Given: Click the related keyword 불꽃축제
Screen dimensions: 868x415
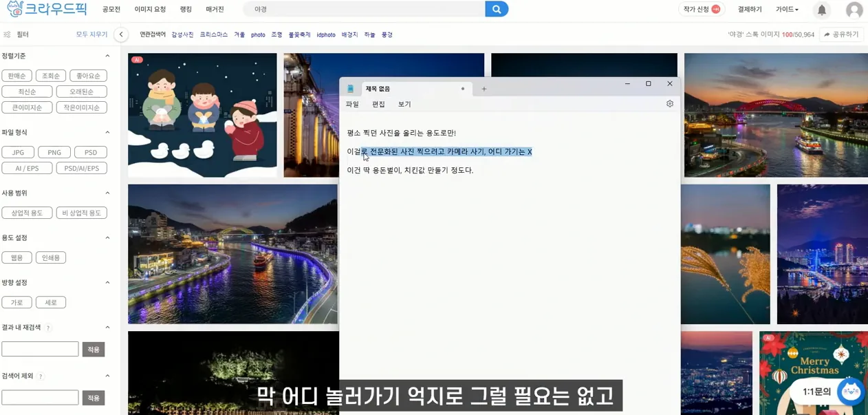Looking at the screenshot, I should 299,34.
